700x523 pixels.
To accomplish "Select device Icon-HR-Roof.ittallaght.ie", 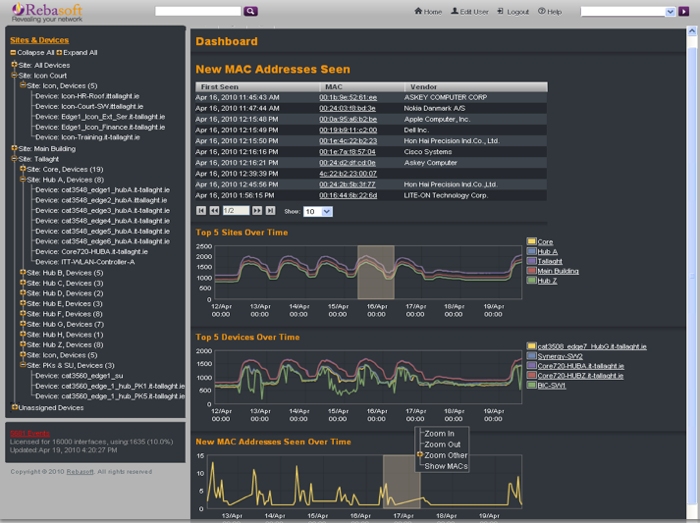I will 87,96.
